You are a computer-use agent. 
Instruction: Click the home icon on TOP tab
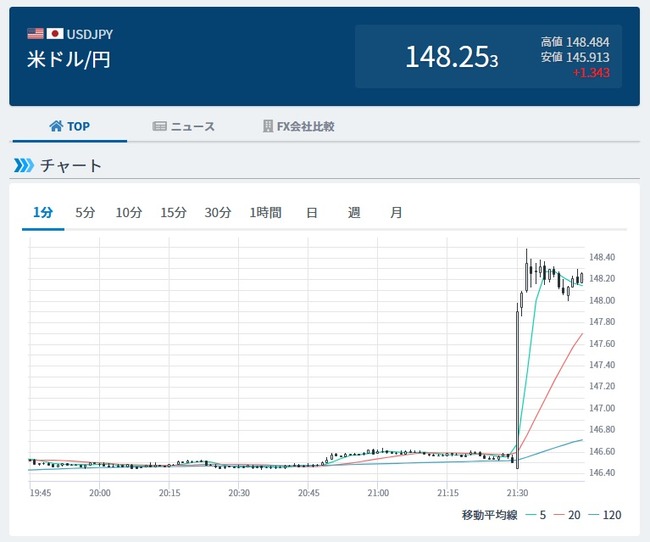coord(55,127)
